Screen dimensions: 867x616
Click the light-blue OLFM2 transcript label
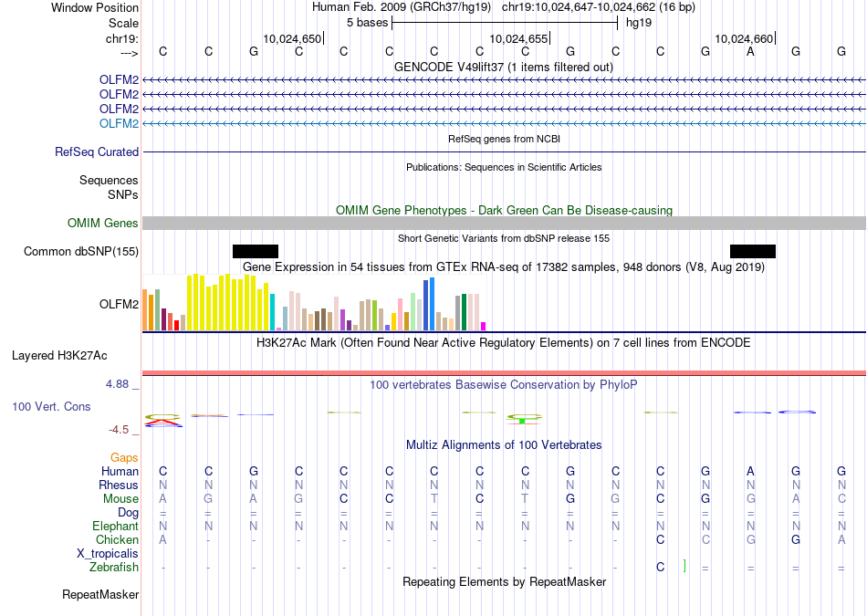coord(119,123)
